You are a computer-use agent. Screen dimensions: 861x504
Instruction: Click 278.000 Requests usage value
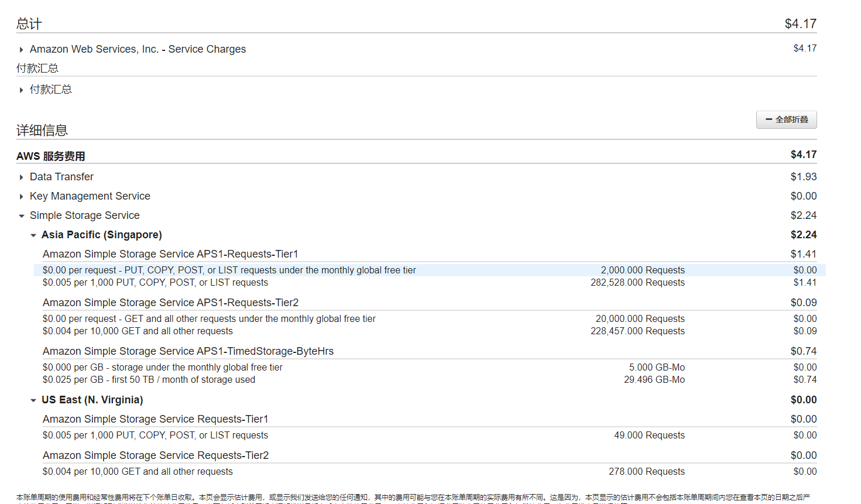(647, 471)
